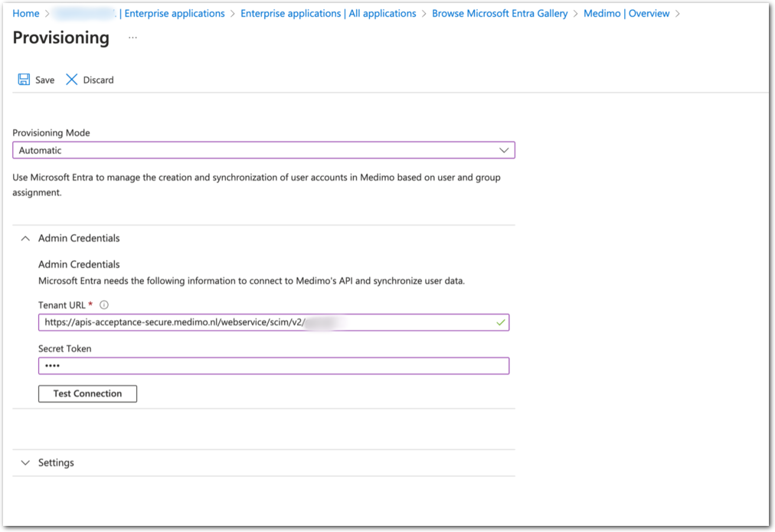Click the Settings section header label
The width and height of the screenshot is (775, 532).
point(56,463)
